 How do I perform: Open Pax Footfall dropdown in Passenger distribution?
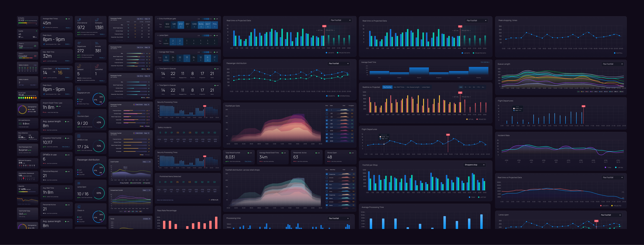click(x=338, y=63)
